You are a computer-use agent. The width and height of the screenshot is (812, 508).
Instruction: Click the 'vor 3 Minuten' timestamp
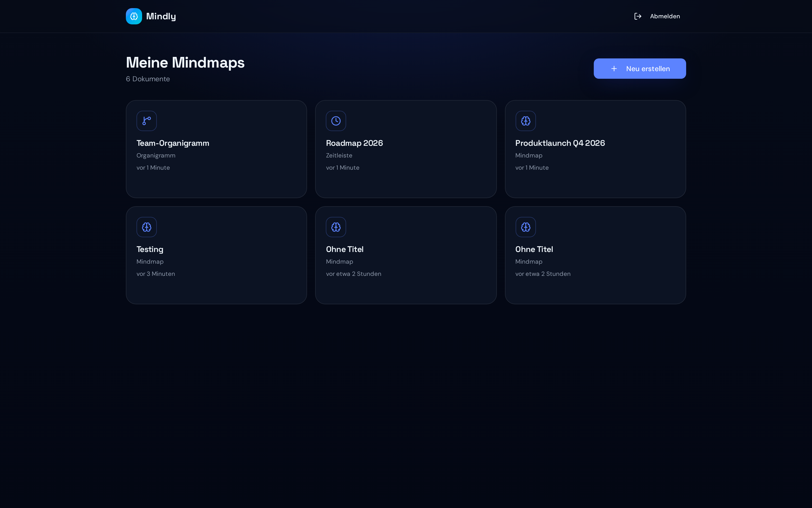156,274
